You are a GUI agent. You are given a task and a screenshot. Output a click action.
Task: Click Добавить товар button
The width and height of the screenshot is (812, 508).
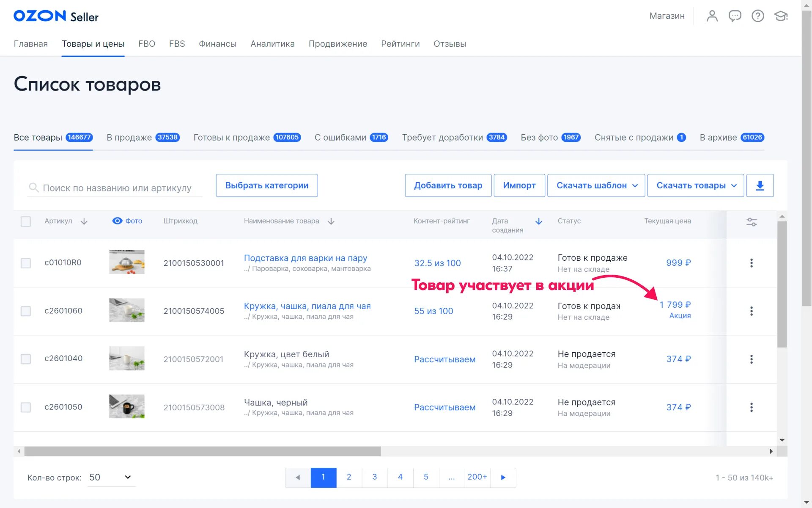coord(448,185)
